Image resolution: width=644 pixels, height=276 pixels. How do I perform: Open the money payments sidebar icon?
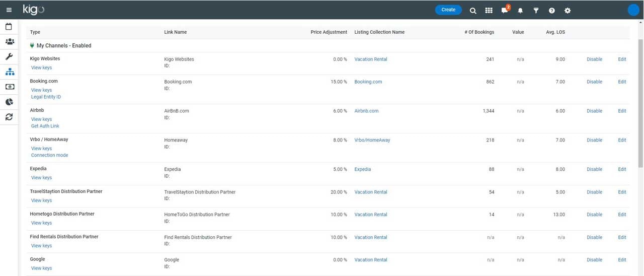[x=10, y=87]
